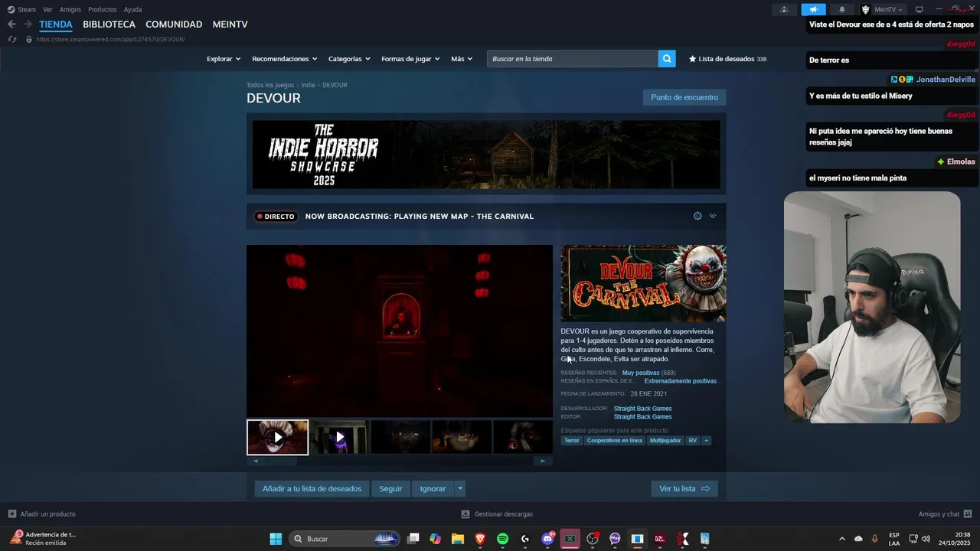Open the Punto de encuentro hub

coord(684,97)
